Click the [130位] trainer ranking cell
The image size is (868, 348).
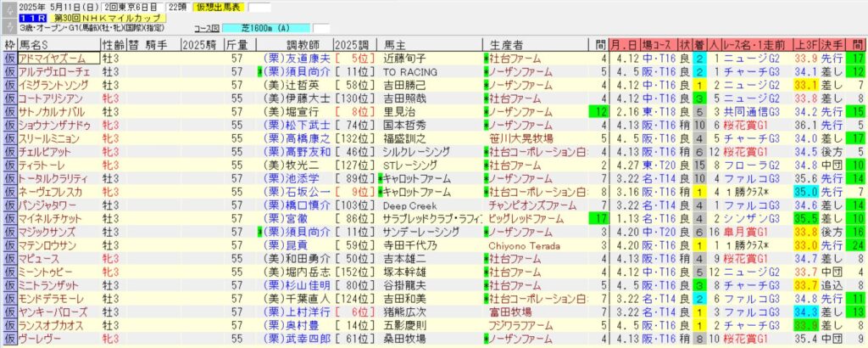coord(354,98)
